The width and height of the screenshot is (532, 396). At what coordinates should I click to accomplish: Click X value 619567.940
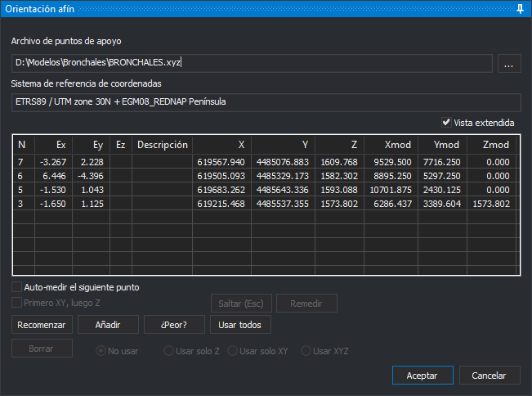pyautogui.click(x=221, y=162)
